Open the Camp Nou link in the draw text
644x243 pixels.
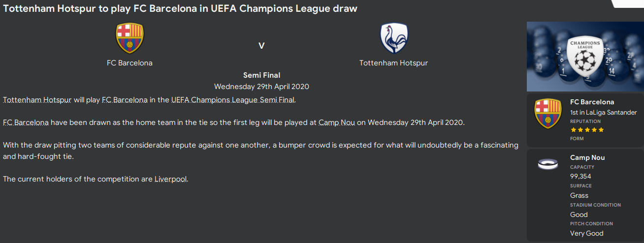point(336,122)
